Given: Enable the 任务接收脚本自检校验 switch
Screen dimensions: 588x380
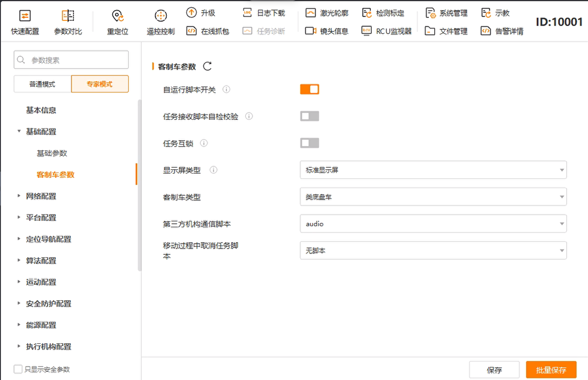Looking at the screenshot, I should coord(309,116).
